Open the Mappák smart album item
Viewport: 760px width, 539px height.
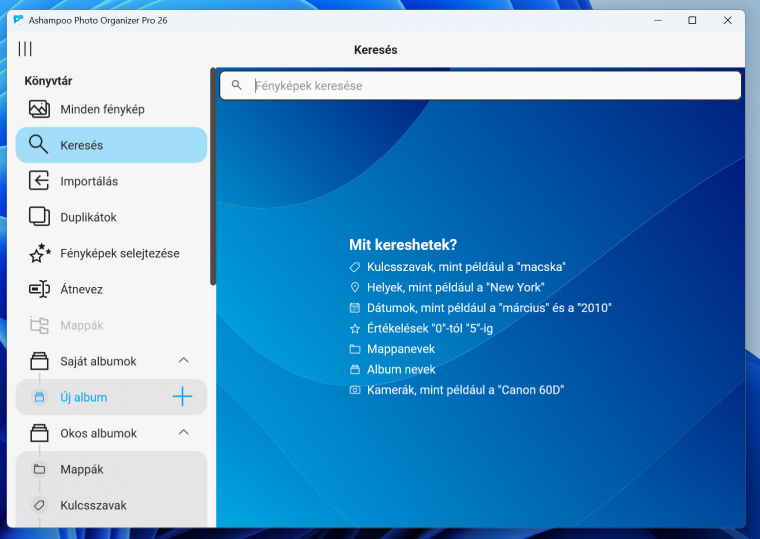point(81,469)
